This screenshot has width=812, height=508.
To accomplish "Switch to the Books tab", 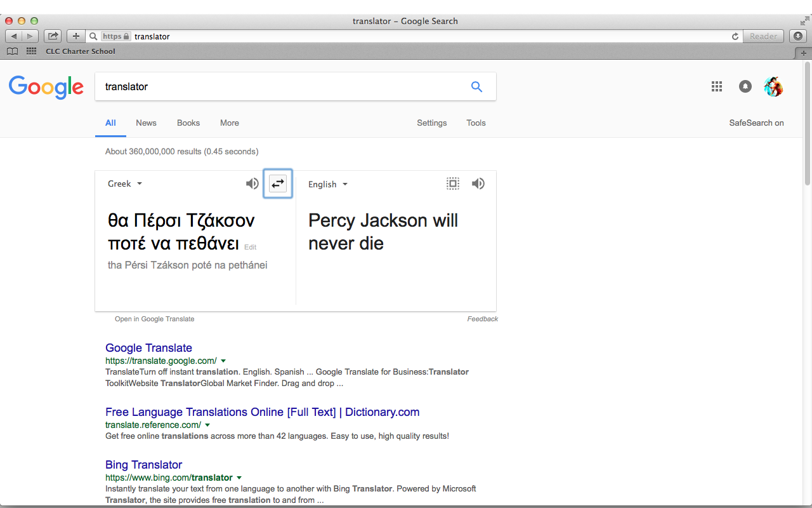I will tap(188, 123).
